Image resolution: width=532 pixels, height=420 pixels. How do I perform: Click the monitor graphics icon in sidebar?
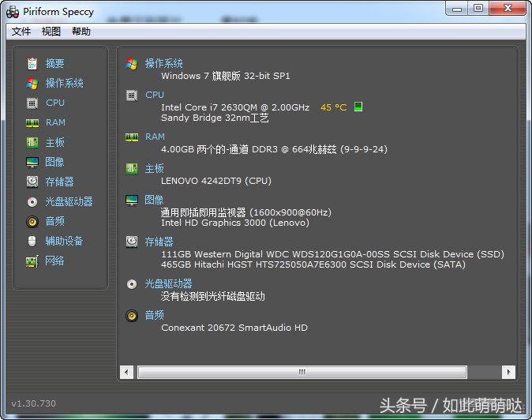[x=32, y=162]
